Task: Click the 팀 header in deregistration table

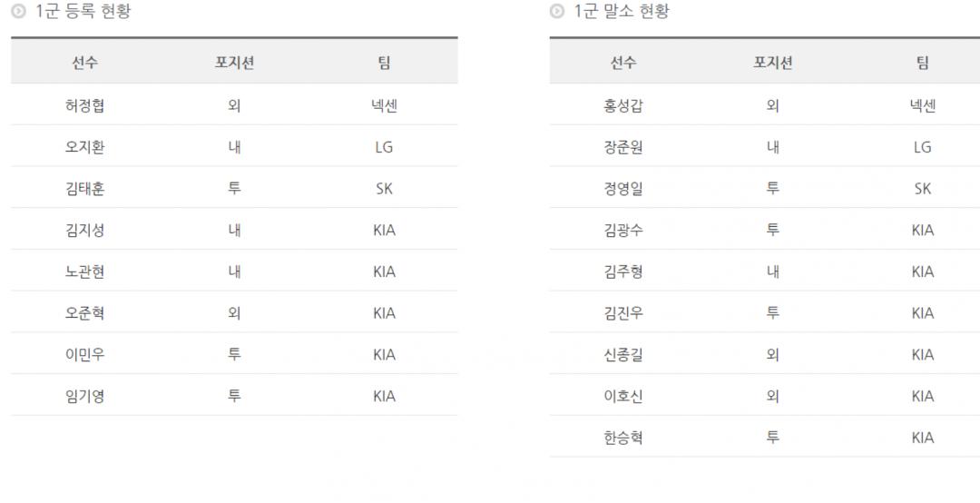Action: click(922, 63)
